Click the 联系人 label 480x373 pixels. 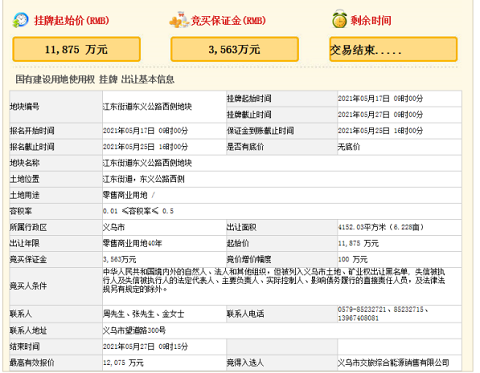pyautogui.click(x=21, y=314)
